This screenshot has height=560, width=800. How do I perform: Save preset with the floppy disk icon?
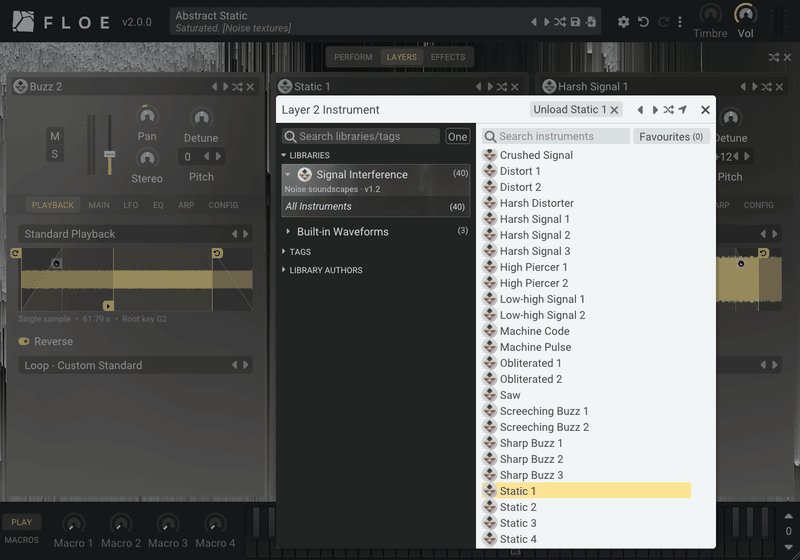[x=575, y=22]
